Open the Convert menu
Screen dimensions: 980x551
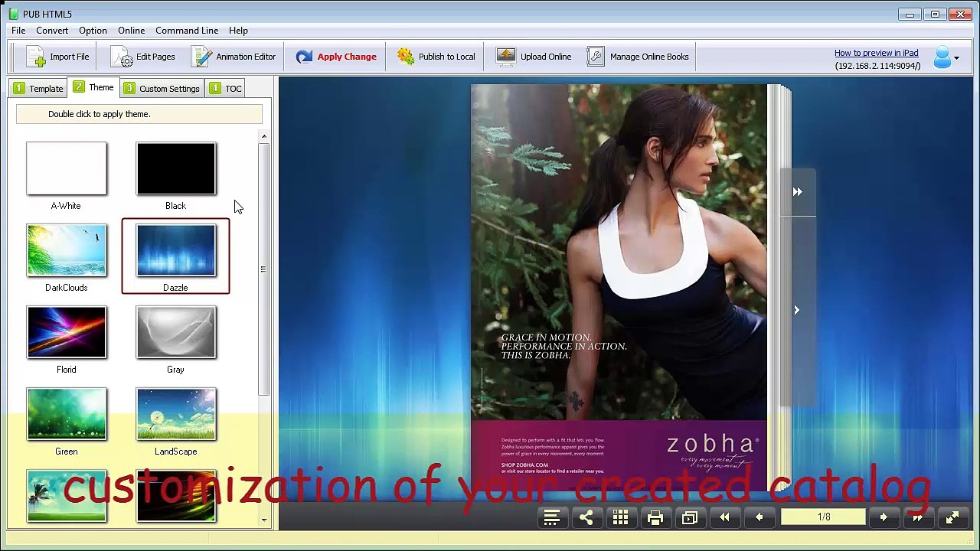click(x=52, y=31)
